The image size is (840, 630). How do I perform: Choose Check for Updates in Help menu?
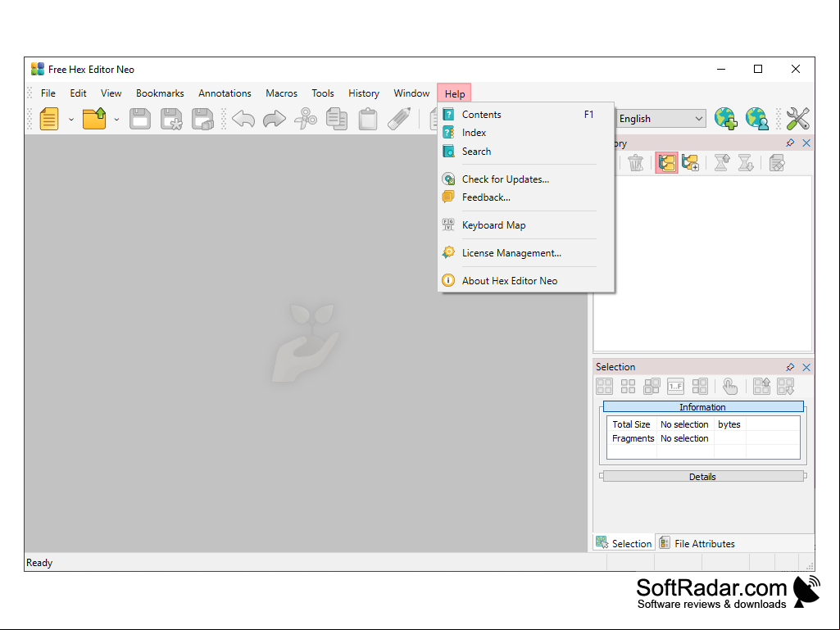[x=526, y=179]
